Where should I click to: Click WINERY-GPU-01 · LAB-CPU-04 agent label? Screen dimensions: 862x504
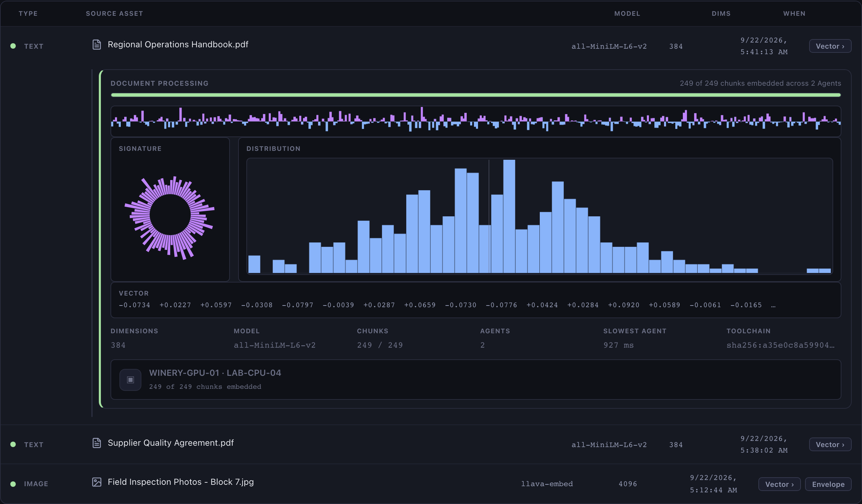[x=215, y=373]
